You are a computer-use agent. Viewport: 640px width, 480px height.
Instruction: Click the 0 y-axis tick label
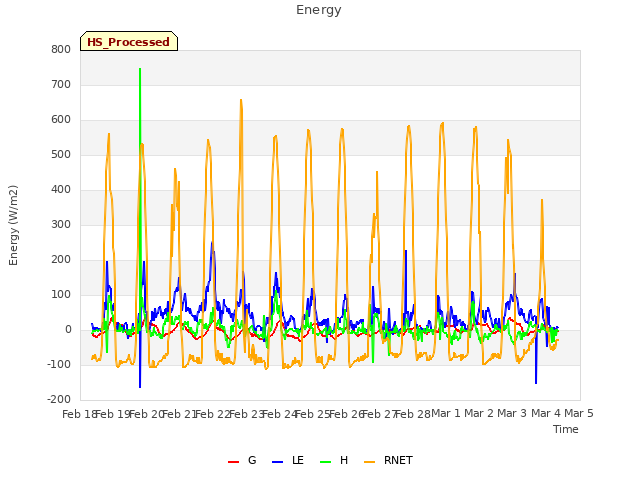pos(68,329)
